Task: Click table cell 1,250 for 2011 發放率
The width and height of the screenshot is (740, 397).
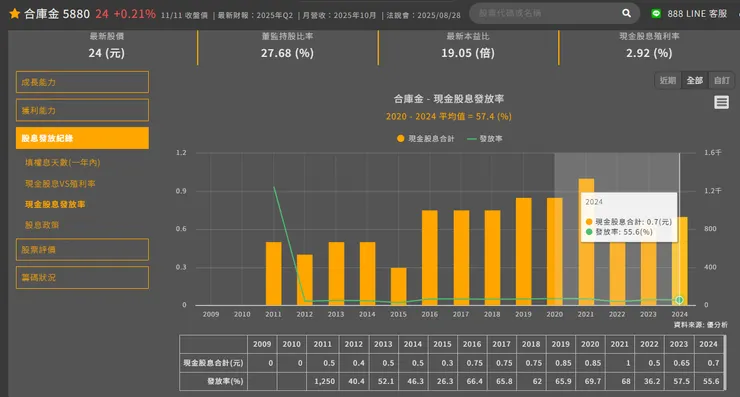Action: click(322, 381)
